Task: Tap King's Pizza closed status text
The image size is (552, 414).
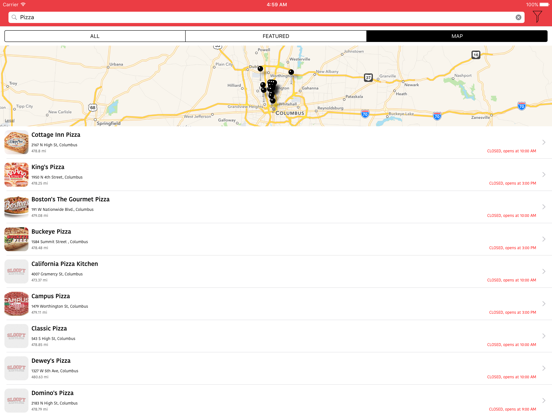Action: pos(513,183)
